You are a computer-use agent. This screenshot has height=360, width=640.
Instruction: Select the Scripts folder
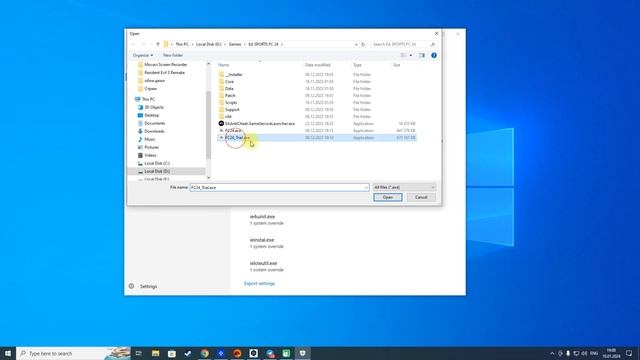click(231, 102)
